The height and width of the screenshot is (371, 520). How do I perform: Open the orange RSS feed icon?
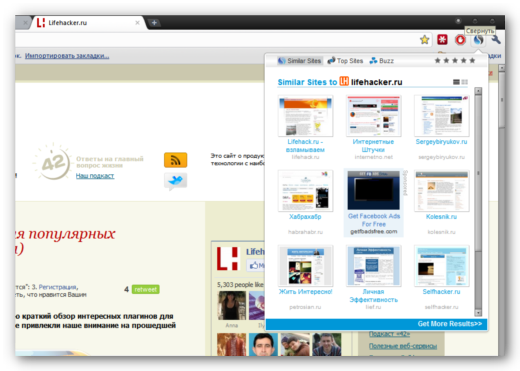(x=175, y=160)
